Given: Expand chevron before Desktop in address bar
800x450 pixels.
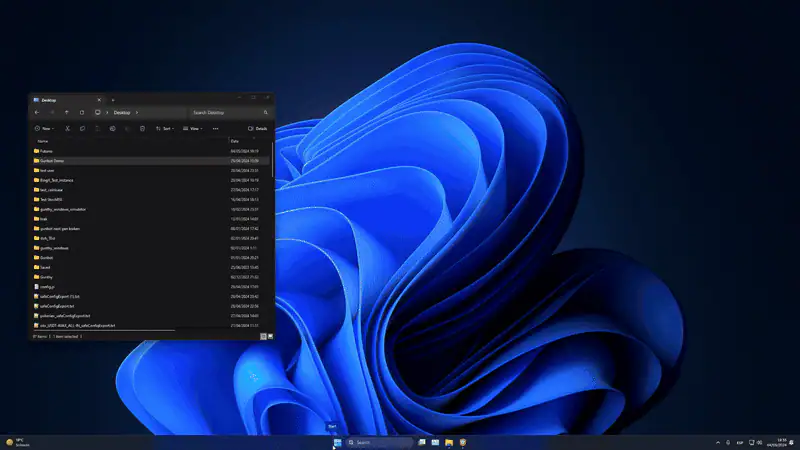Looking at the screenshot, I should tap(107, 112).
